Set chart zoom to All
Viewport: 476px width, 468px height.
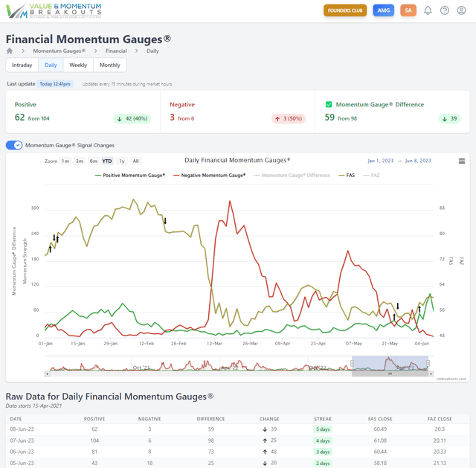click(135, 161)
